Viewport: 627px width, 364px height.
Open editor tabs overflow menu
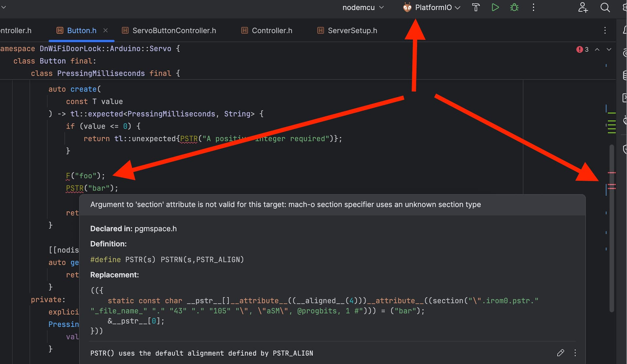[x=605, y=30]
